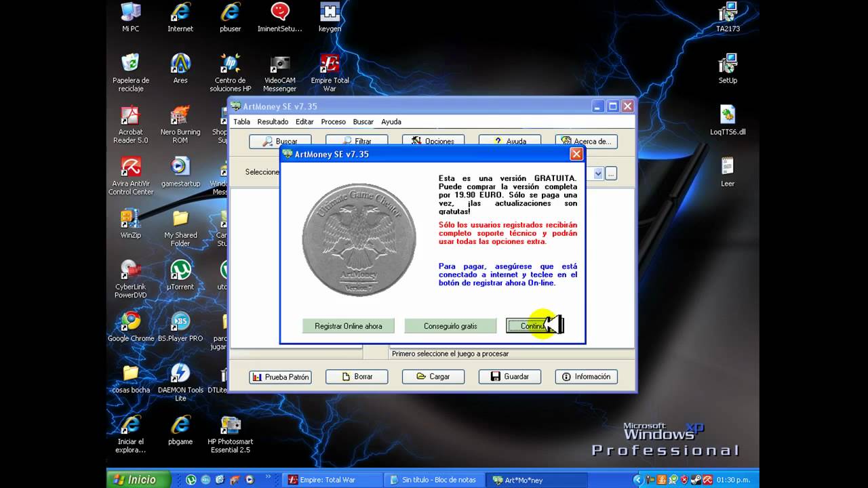The image size is (868, 488).
Task: Click the Opciones toolbar button
Action: point(433,140)
